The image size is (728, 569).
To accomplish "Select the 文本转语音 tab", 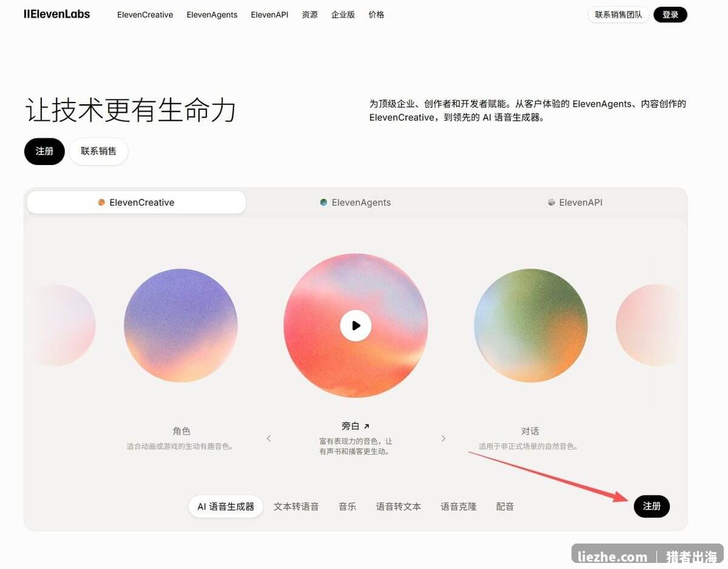I will point(296,507).
